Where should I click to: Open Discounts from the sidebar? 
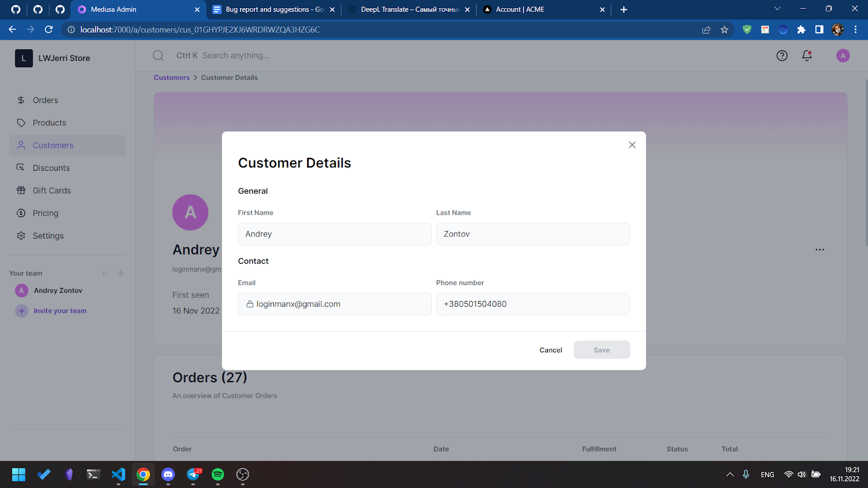52,168
